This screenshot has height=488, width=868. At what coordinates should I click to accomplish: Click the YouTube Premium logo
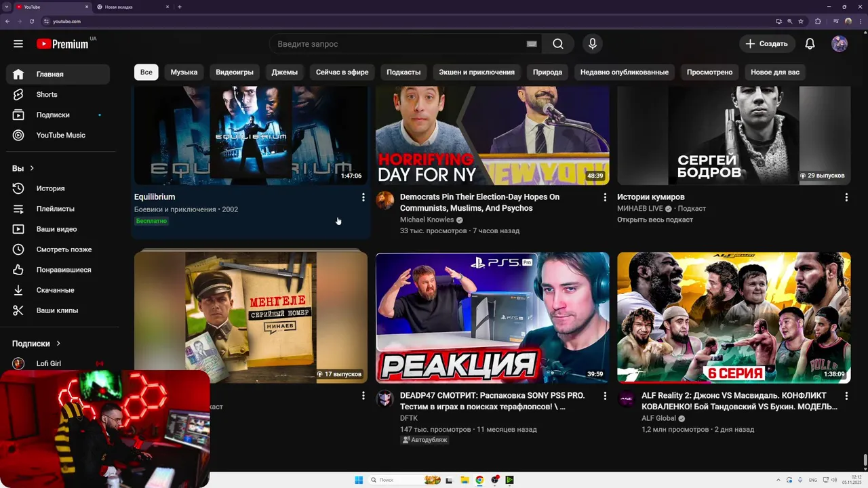coord(62,44)
